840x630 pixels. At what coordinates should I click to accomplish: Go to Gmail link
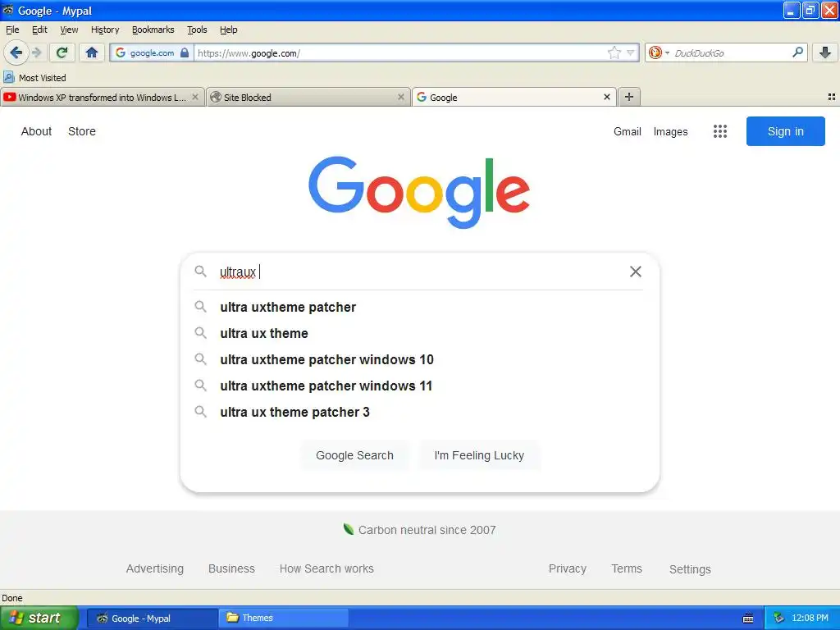tap(628, 131)
